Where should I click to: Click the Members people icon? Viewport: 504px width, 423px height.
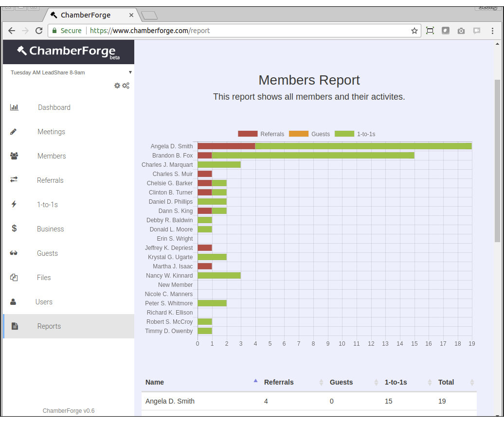(x=14, y=156)
